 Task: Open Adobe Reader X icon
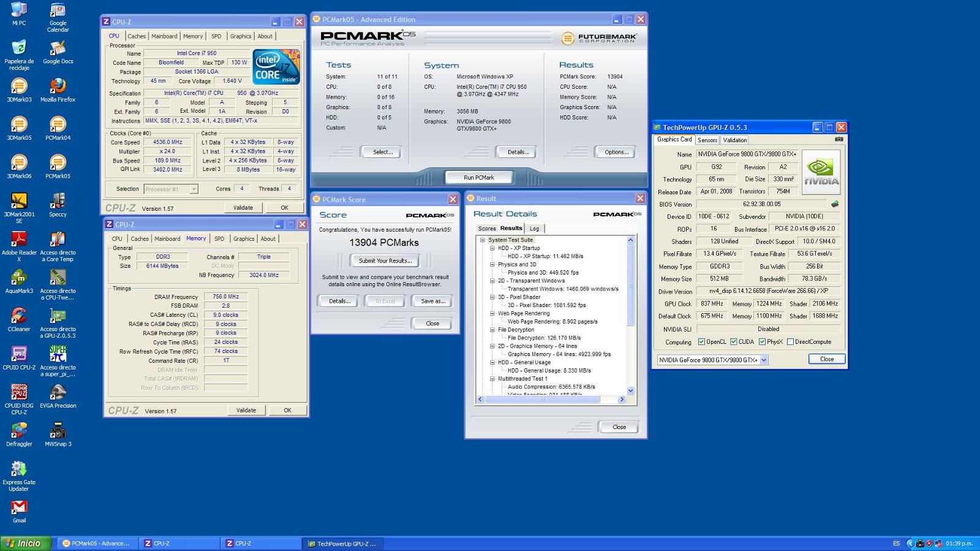pyautogui.click(x=19, y=247)
